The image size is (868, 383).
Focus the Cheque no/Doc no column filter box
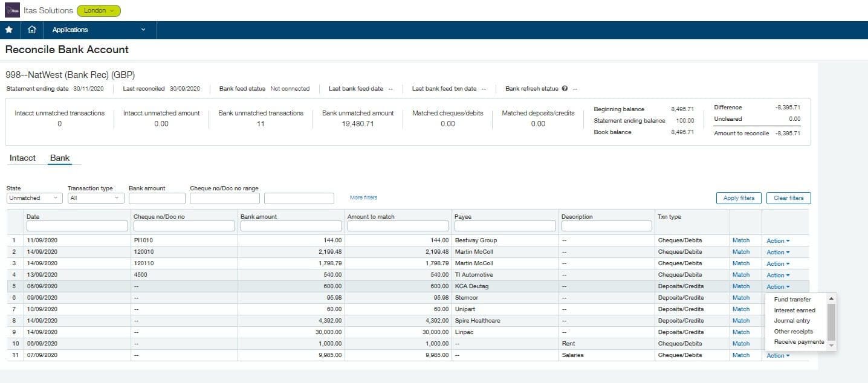[184, 226]
